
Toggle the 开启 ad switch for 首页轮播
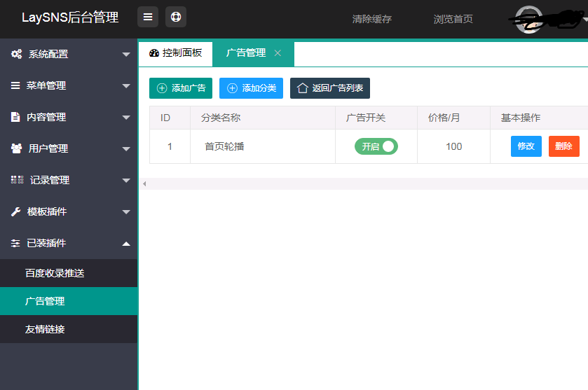376,146
